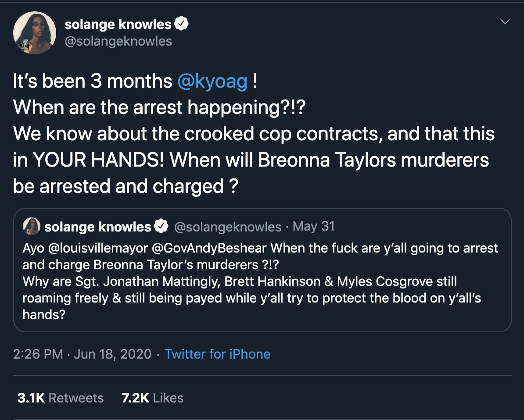Open the tweet options chevron menu
The width and height of the screenshot is (524, 420).
coord(505,22)
